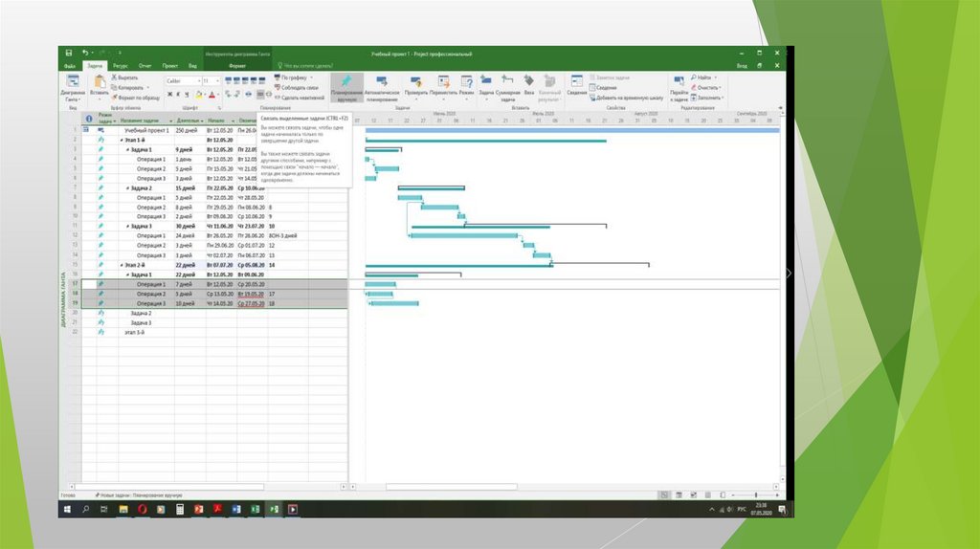Click the Вход sign-in link
The width and height of the screenshot is (980, 549).
point(742,66)
